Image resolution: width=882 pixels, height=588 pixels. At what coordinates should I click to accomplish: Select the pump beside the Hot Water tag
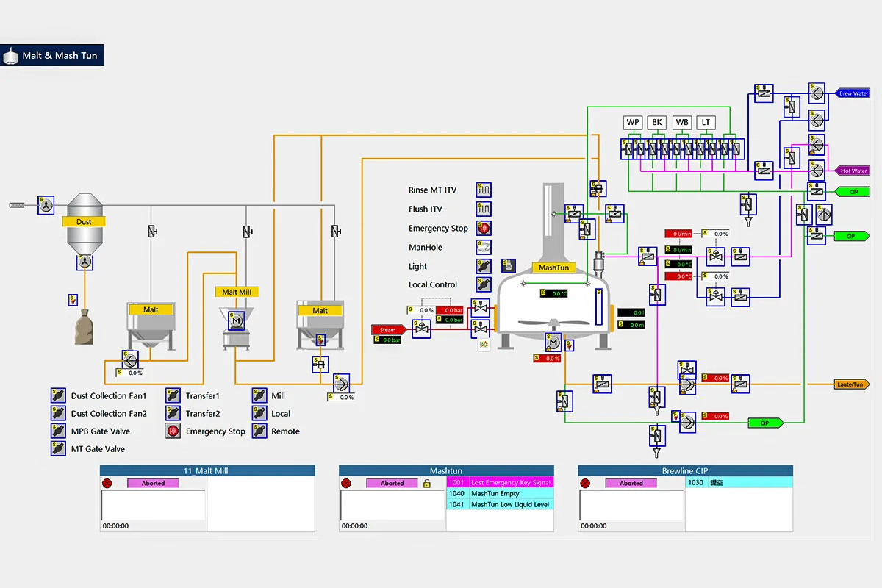[817, 169]
